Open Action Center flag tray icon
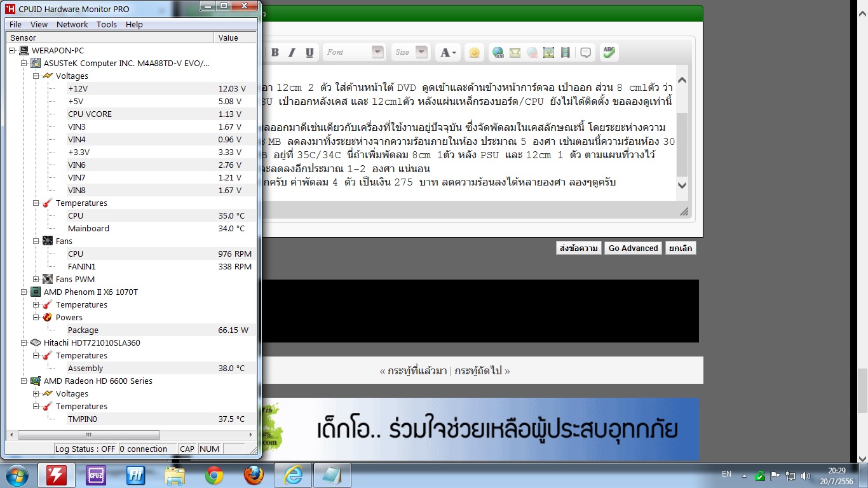 (775, 476)
